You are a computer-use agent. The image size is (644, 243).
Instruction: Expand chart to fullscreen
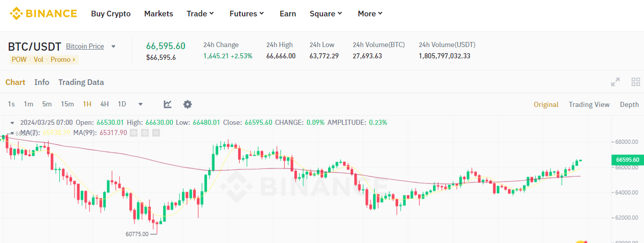615,82
